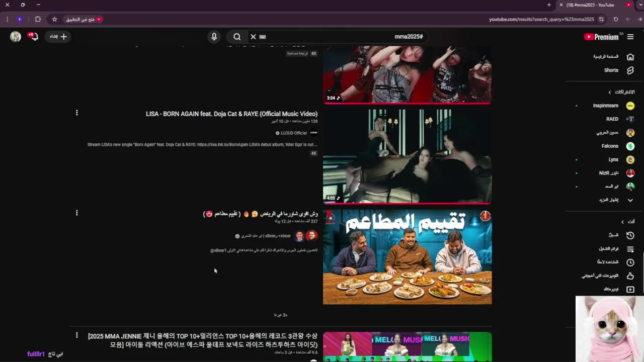Open more options for LISA BORN AGAIN video

point(76,113)
